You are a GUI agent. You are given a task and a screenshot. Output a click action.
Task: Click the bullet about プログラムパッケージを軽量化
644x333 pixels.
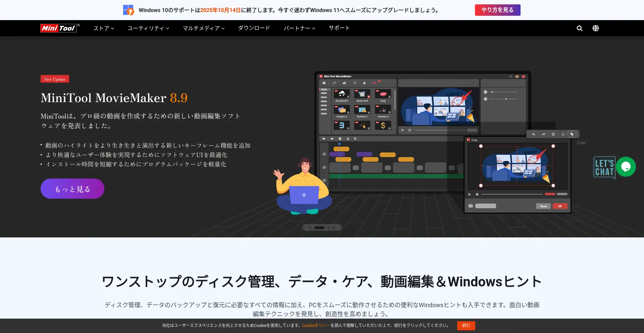tap(136, 164)
